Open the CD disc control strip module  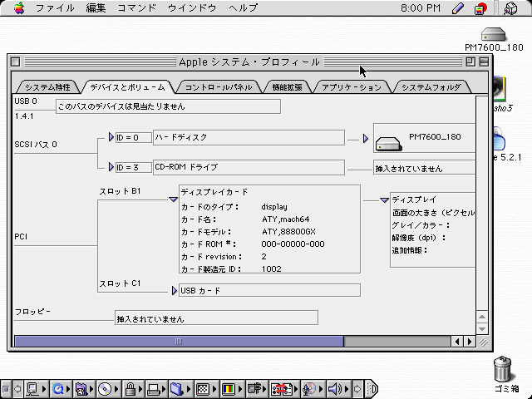pyautogui.click(x=107, y=388)
